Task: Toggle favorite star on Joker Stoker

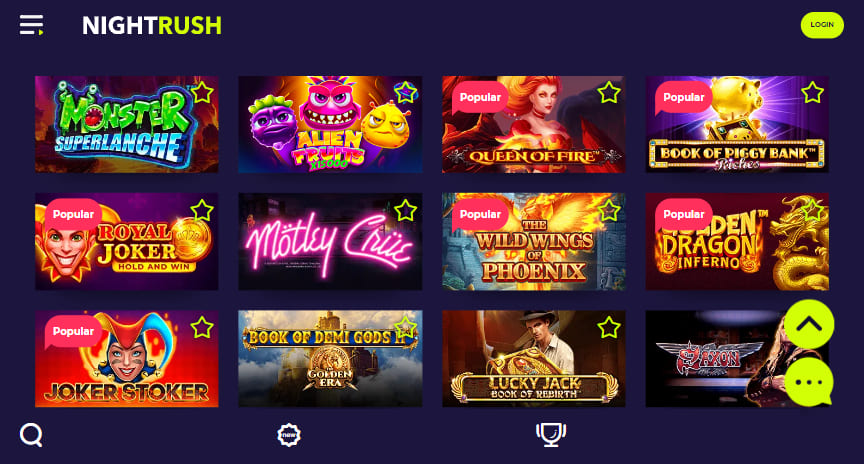Action: [x=202, y=327]
